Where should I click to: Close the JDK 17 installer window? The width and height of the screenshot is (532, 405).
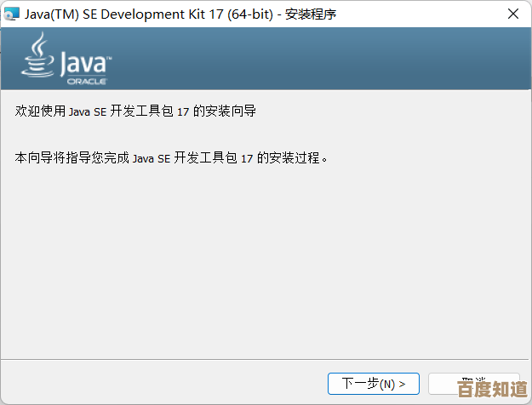pyautogui.click(x=512, y=13)
